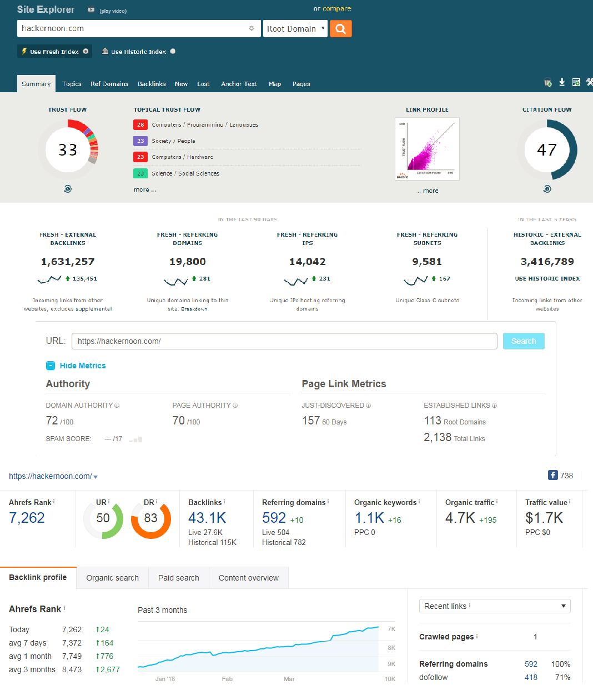
Task: Click the lightning bolt Fresh Index icon
Action: [x=24, y=51]
